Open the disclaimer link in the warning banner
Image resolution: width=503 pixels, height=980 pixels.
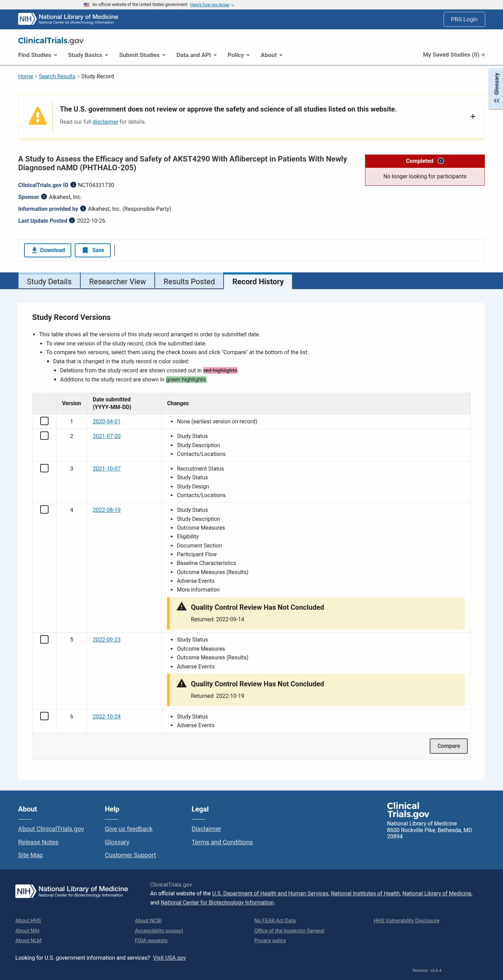105,122
